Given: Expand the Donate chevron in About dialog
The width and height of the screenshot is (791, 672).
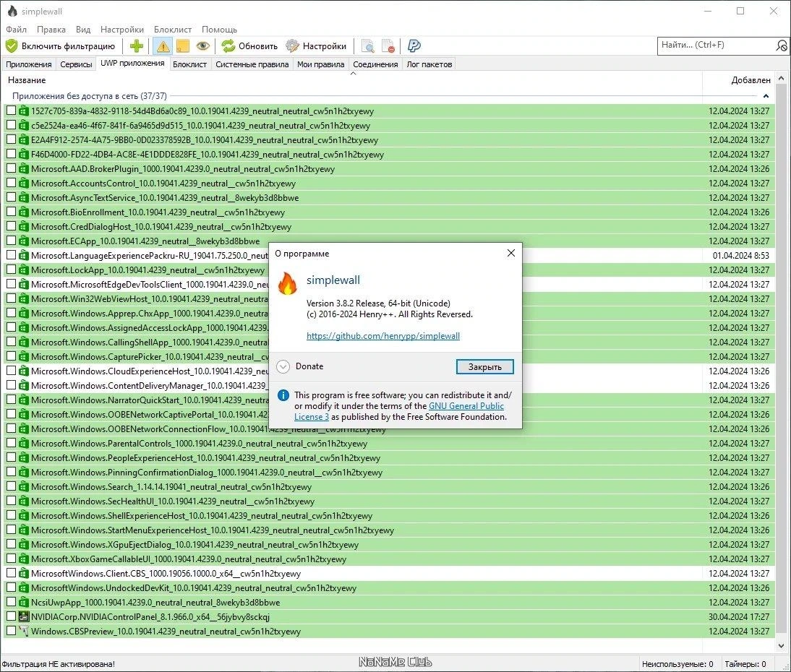Looking at the screenshot, I should click(283, 366).
